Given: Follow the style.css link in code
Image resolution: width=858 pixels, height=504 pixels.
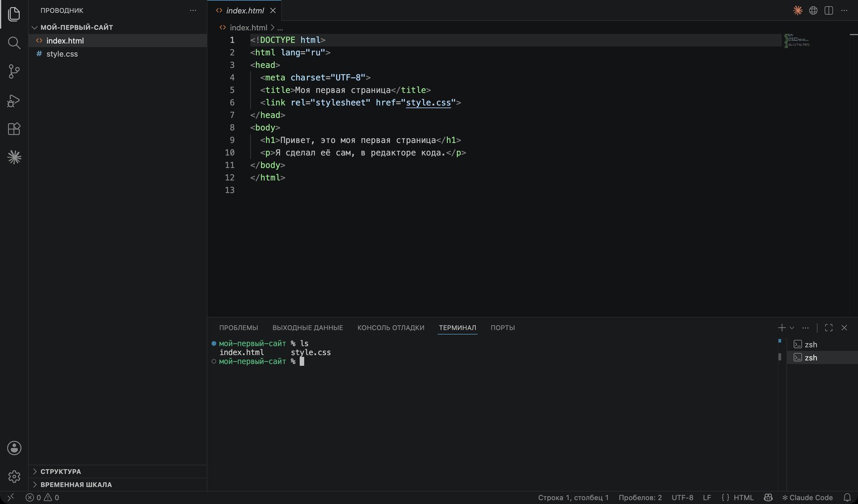Looking at the screenshot, I should [428, 102].
